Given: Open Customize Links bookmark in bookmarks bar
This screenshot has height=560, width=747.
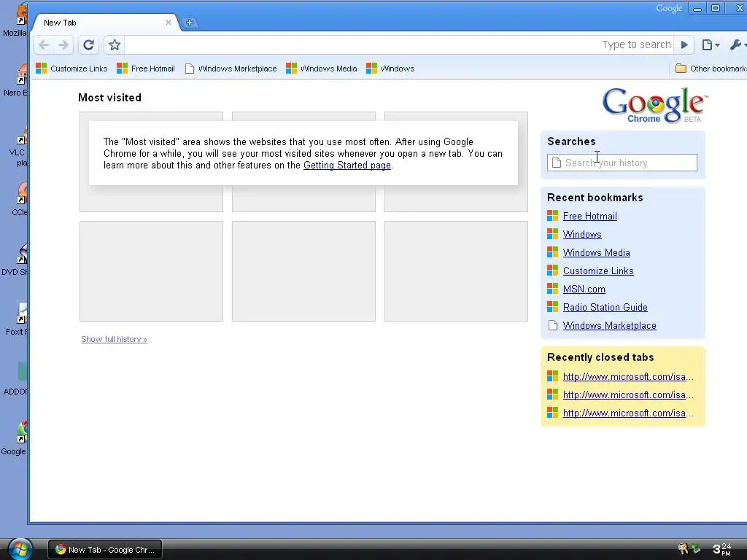Looking at the screenshot, I should click(72, 69).
